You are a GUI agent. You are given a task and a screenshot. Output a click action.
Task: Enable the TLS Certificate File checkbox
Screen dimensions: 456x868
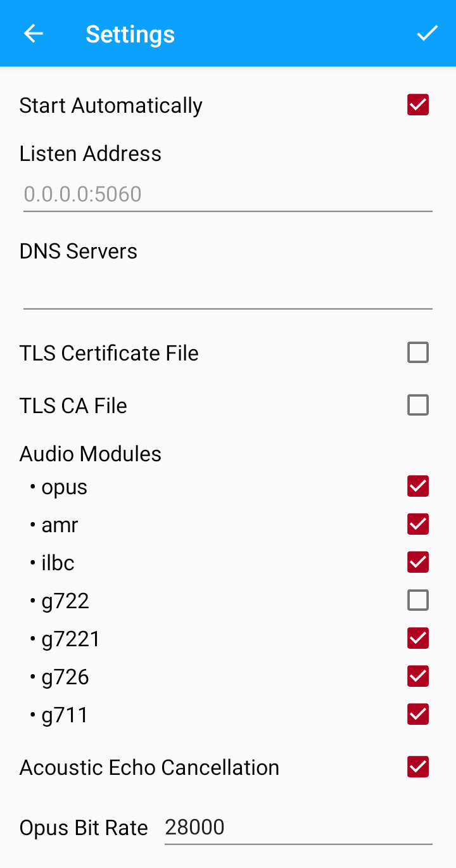(x=418, y=352)
